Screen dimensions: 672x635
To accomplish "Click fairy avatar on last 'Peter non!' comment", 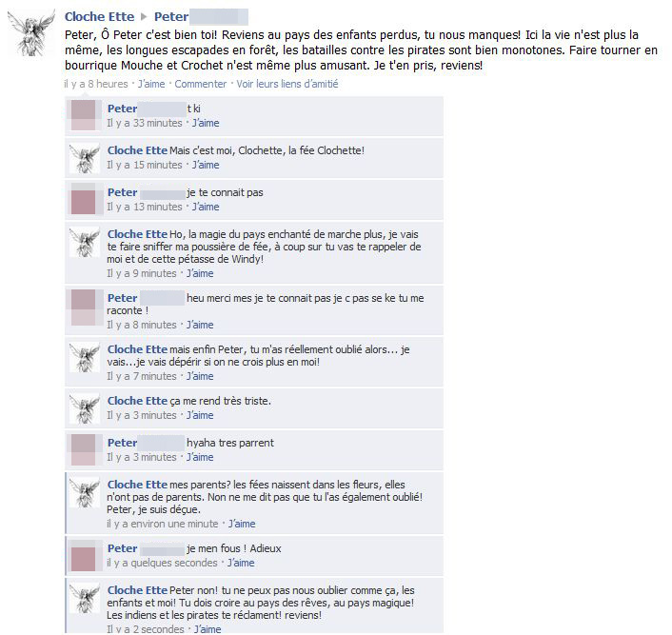I will (85, 598).
